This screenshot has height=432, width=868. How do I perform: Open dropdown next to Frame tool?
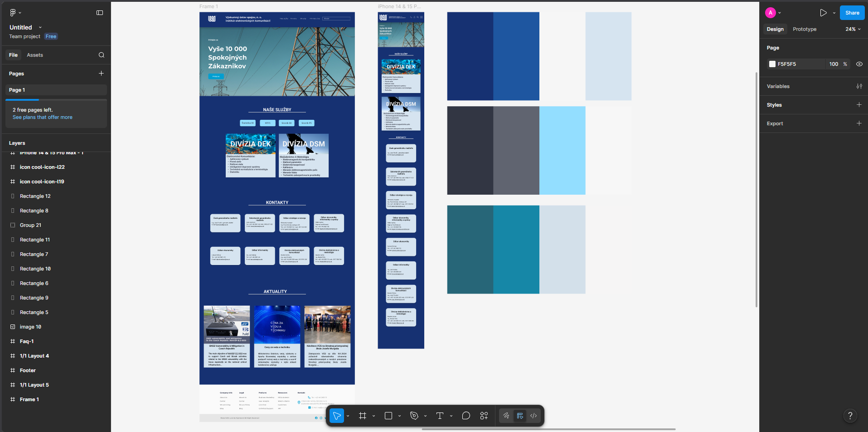374,416
